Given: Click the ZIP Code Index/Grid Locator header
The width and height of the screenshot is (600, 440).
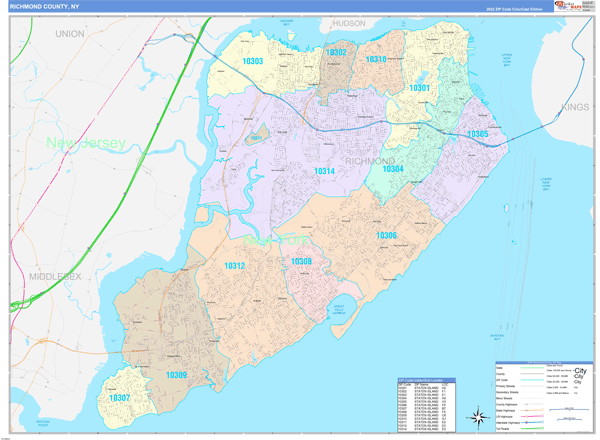Looking at the screenshot, I should click(426, 381).
